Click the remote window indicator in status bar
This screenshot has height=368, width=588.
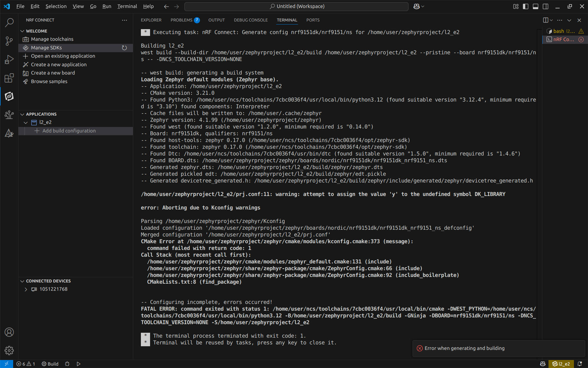tap(6, 364)
